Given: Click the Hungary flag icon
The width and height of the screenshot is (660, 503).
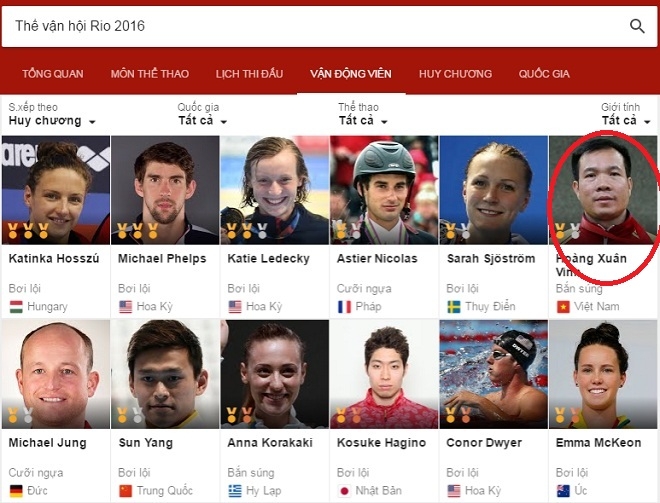Looking at the screenshot, I should click(16, 306).
